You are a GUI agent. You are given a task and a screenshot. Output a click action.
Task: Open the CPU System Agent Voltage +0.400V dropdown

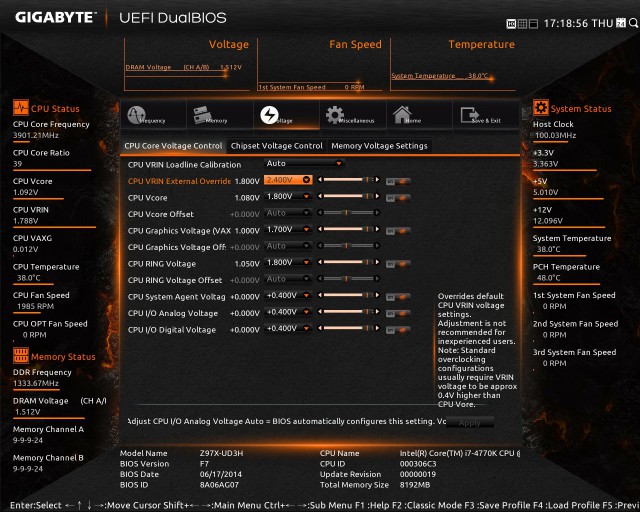288,295
